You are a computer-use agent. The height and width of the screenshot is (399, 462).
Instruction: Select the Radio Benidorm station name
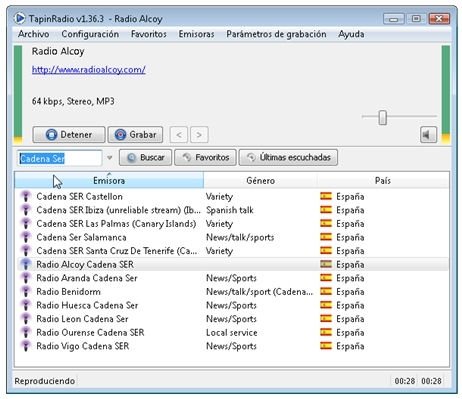pyautogui.click(x=68, y=292)
